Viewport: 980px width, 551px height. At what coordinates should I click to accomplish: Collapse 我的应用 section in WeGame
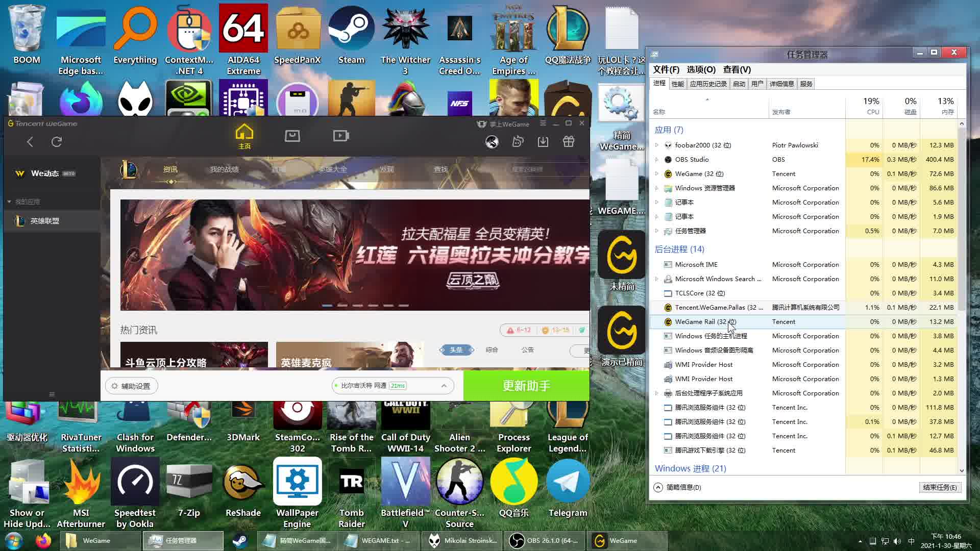9,202
